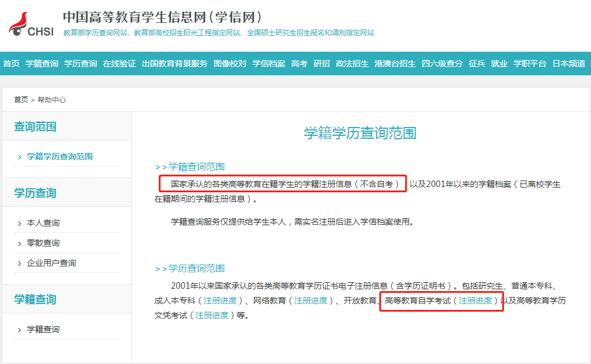Open the 企业用户查询 sidebar link

pyautogui.click(x=51, y=263)
